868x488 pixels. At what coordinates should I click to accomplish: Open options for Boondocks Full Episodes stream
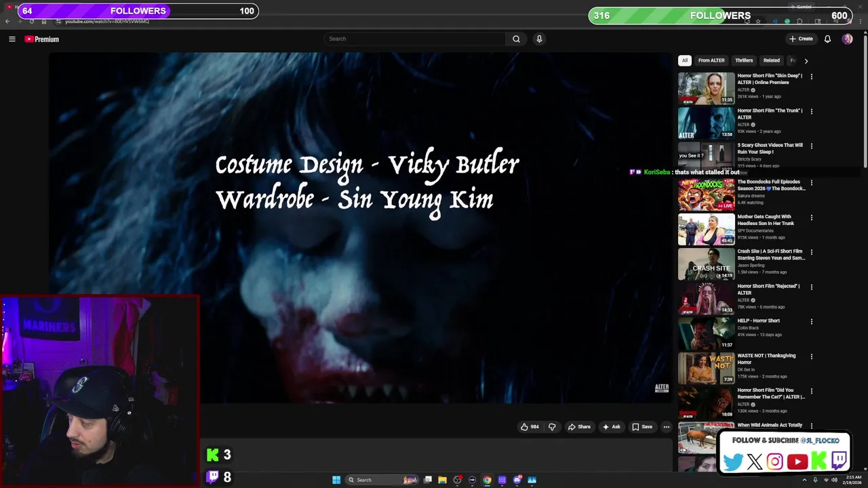click(811, 182)
